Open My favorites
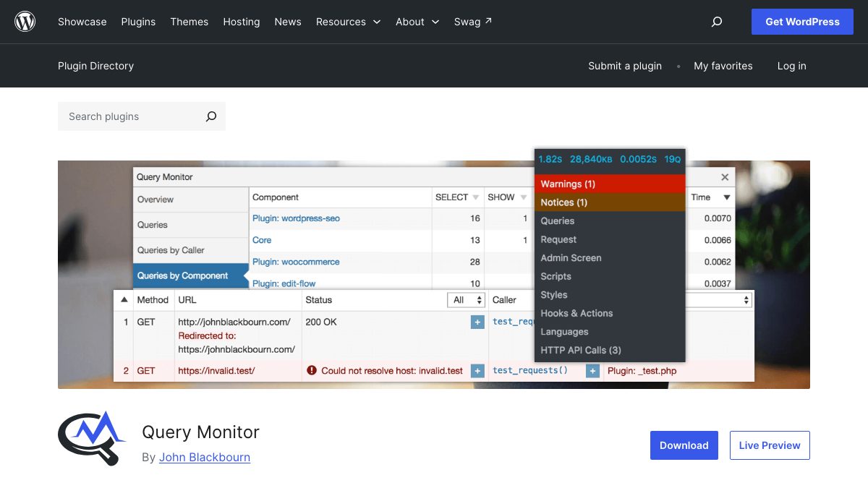This screenshot has width=868, height=488. pos(723,66)
